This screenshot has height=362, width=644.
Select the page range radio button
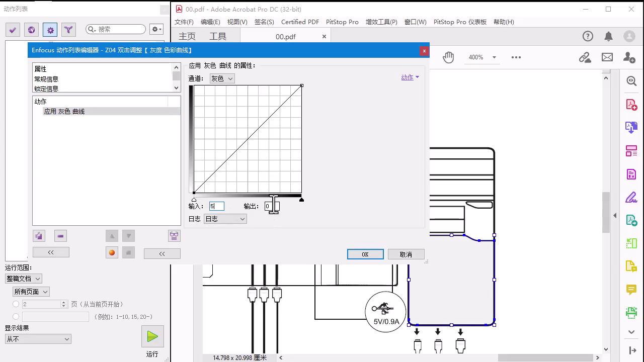pos(16,317)
